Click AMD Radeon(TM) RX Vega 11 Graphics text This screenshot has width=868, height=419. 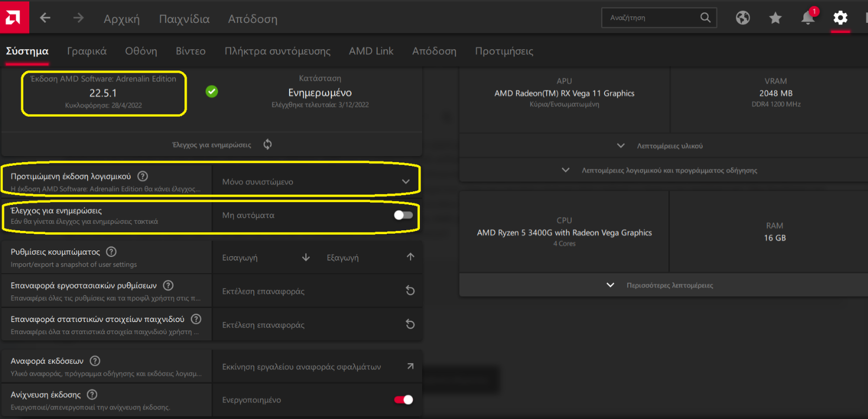pyautogui.click(x=564, y=93)
